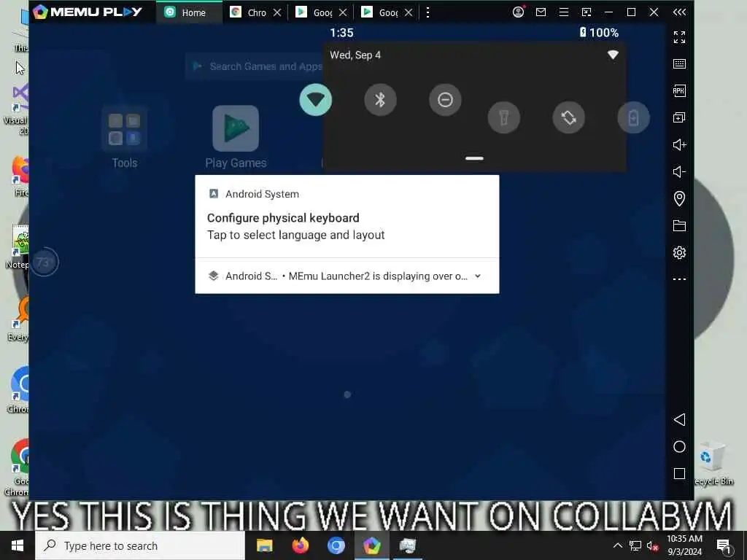Expand the MEmu Launcher2 notification chevron
This screenshot has height=560, width=747.
pos(478,276)
